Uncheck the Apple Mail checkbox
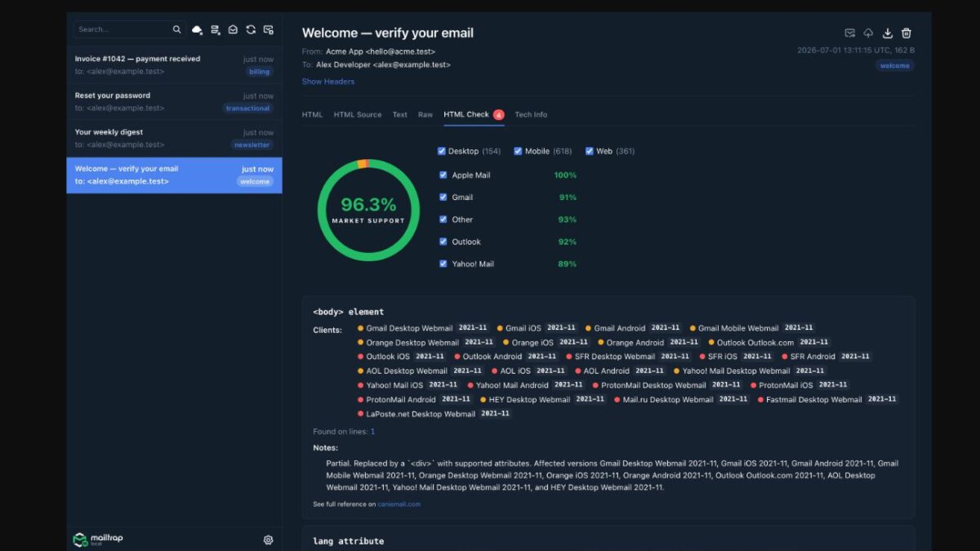980x551 pixels. (443, 175)
